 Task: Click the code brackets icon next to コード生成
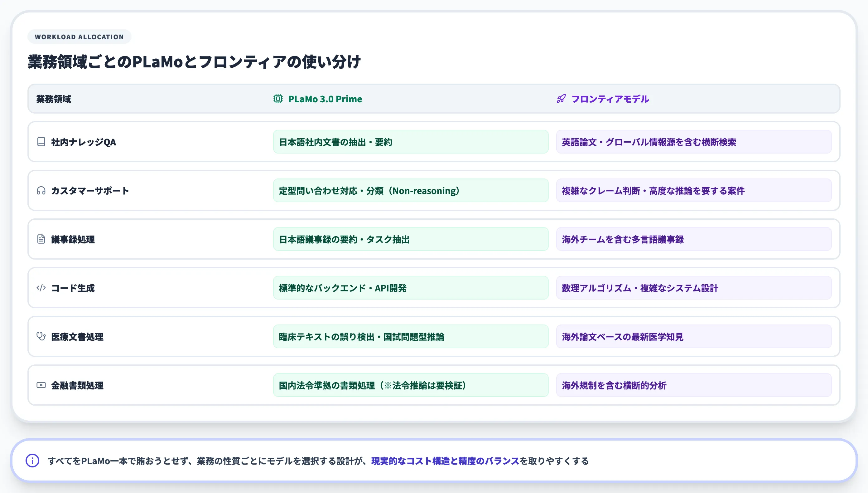(x=41, y=288)
